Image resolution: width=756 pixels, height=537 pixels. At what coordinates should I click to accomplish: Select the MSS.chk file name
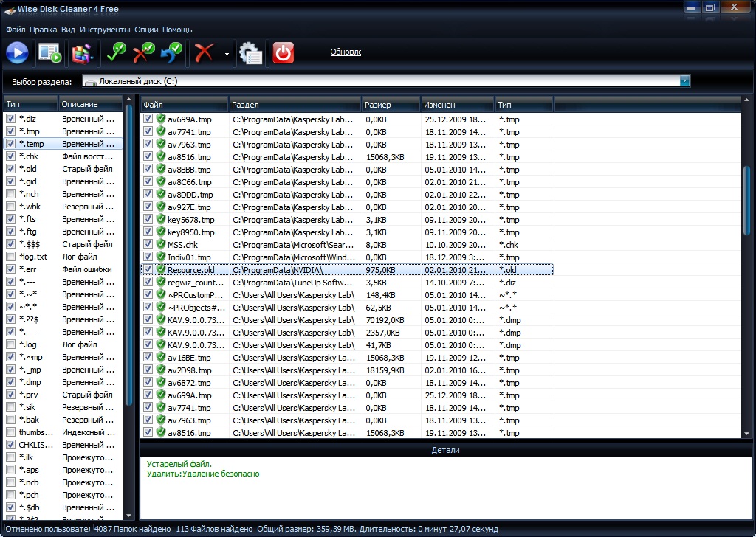point(183,245)
